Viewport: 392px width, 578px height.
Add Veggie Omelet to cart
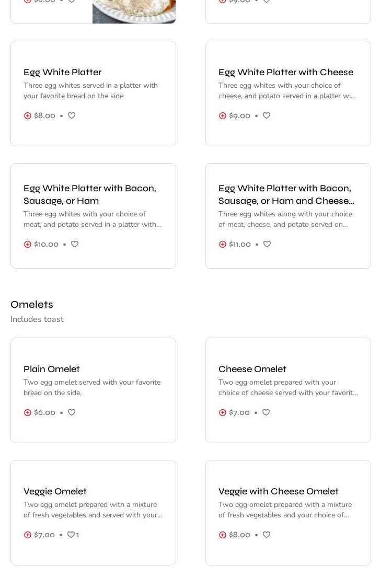(x=28, y=535)
